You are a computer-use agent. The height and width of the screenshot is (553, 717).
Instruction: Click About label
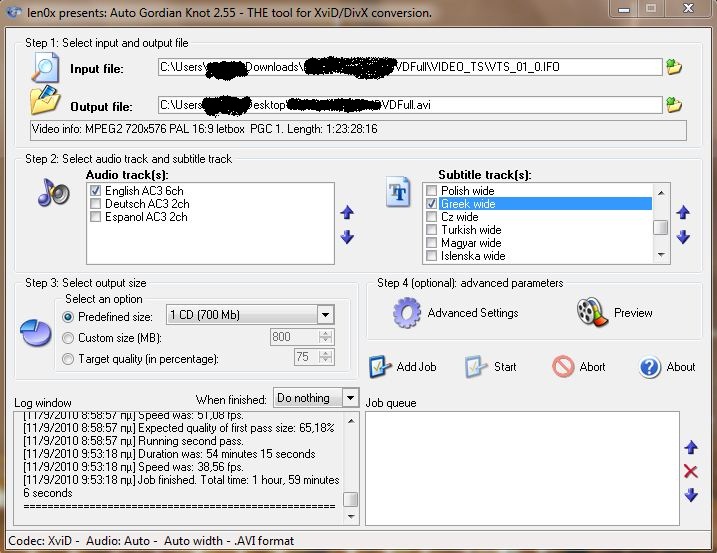pos(680,367)
